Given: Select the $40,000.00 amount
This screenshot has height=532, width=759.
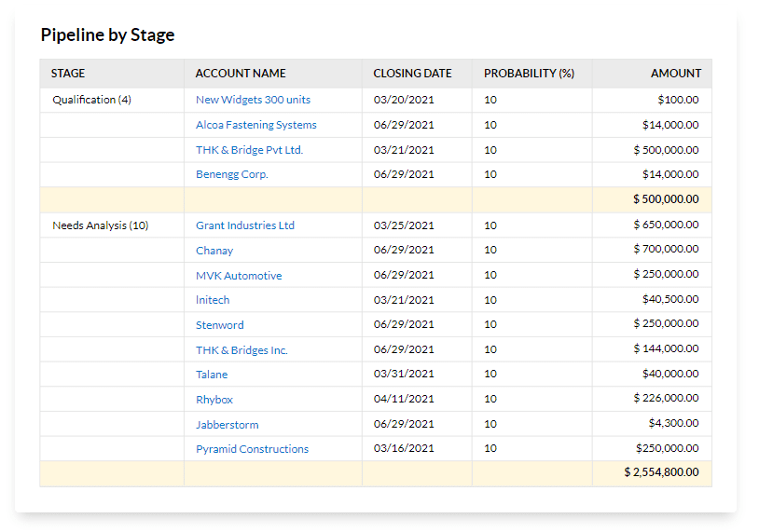Looking at the screenshot, I should pyautogui.click(x=670, y=374).
